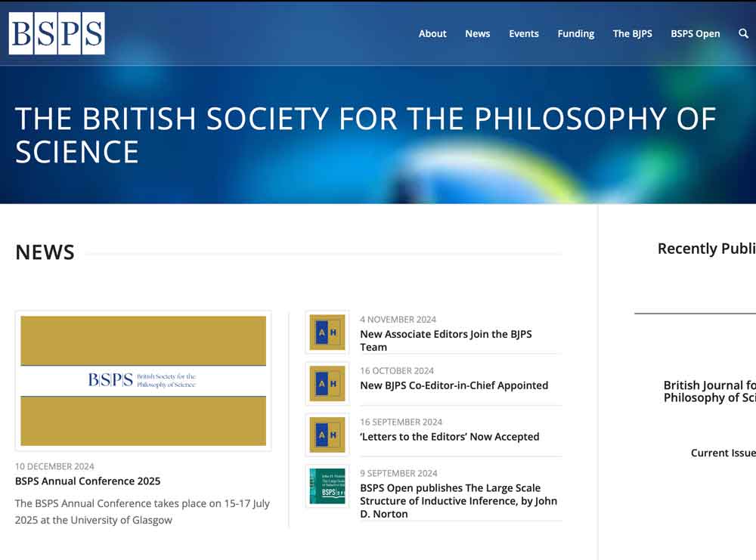Open 'Letters to the Editors' Now Accepted
Viewport: 756px width, 560px height.
449,437
